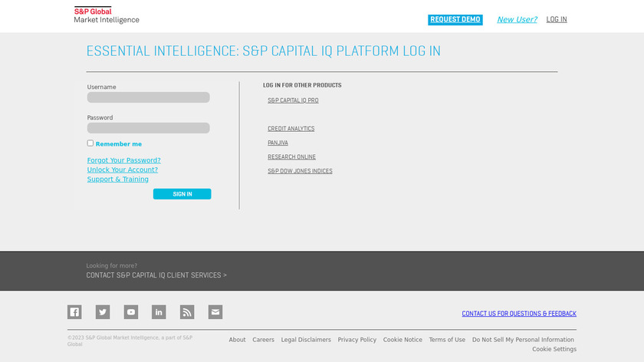
Task: Click the Remember me label text
Action: (119, 144)
